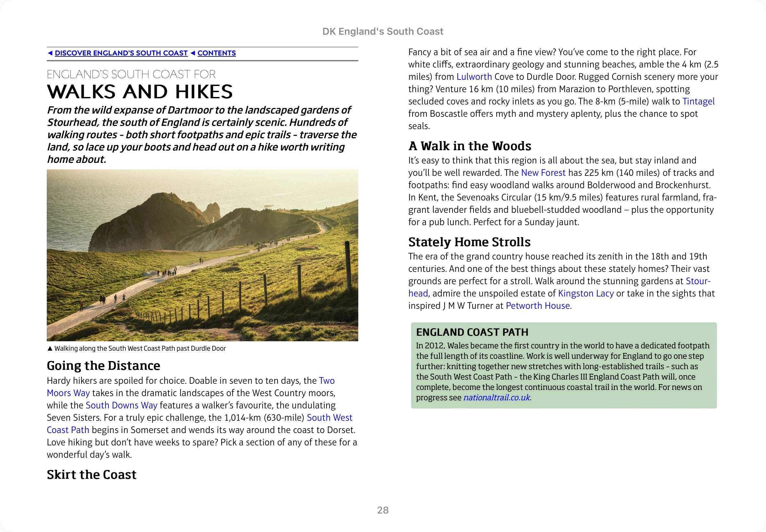Follow the New Forest link
The height and width of the screenshot is (532, 766).
[543, 173]
